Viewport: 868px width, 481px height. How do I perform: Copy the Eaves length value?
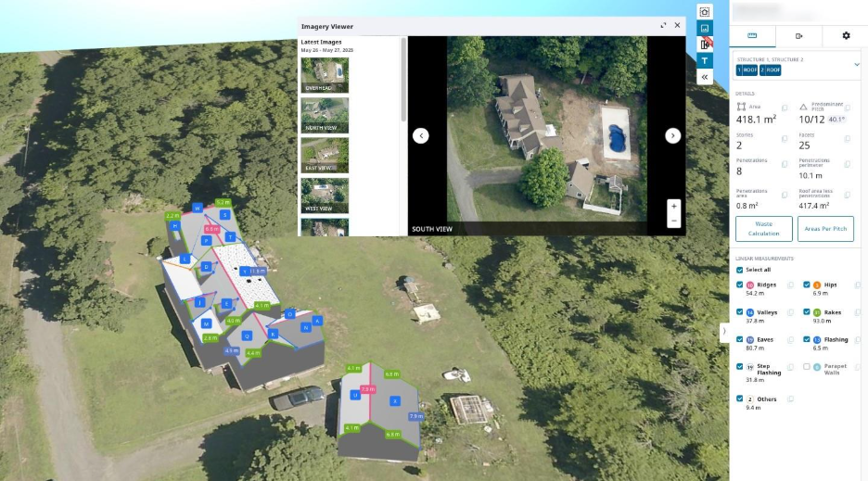click(790, 340)
